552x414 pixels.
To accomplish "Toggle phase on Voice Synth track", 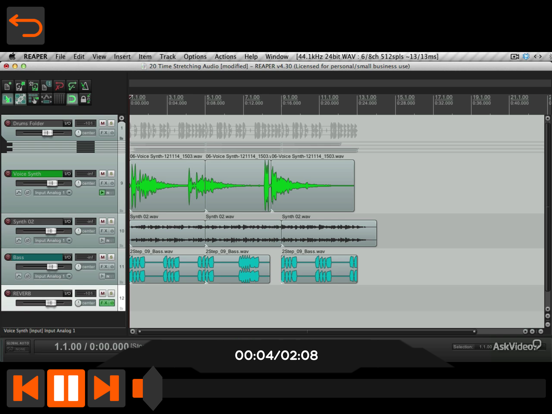I will pos(27,193).
